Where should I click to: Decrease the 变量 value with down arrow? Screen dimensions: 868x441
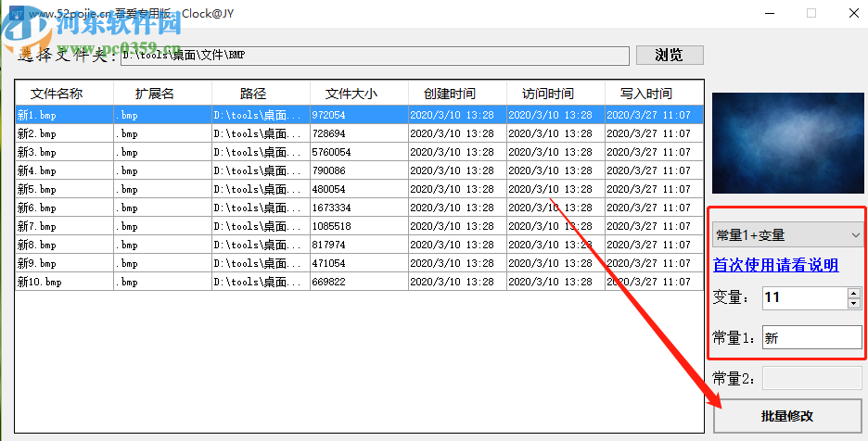[854, 303]
